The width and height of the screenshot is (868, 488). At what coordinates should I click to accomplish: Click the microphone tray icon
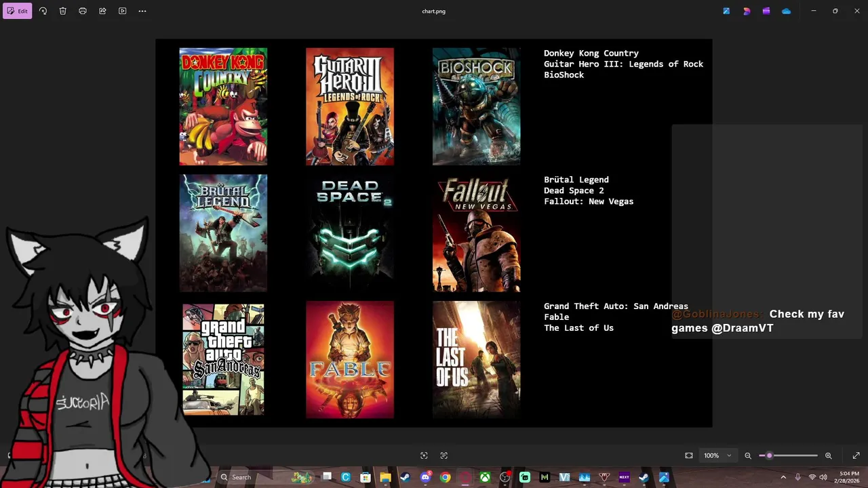[798, 477]
